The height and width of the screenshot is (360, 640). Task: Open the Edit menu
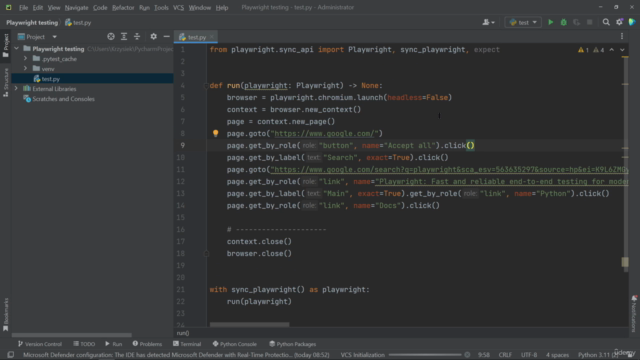pyautogui.click(x=38, y=7)
